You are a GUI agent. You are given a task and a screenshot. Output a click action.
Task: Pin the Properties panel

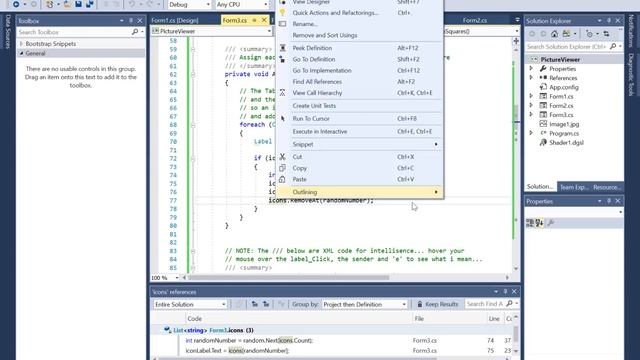click(609, 201)
